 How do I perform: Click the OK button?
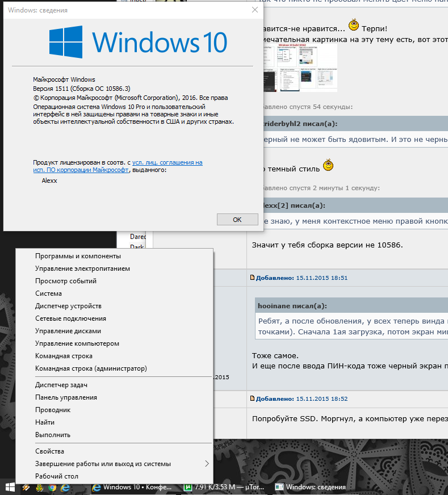[x=237, y=220]
